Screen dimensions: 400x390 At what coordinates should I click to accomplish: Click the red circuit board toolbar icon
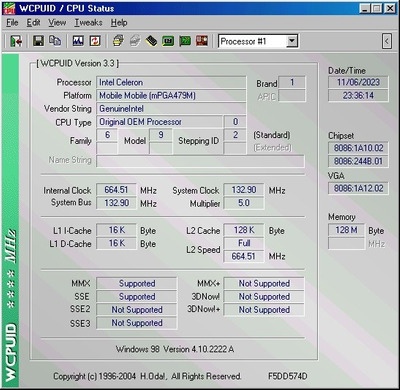[x=202, y=41]
